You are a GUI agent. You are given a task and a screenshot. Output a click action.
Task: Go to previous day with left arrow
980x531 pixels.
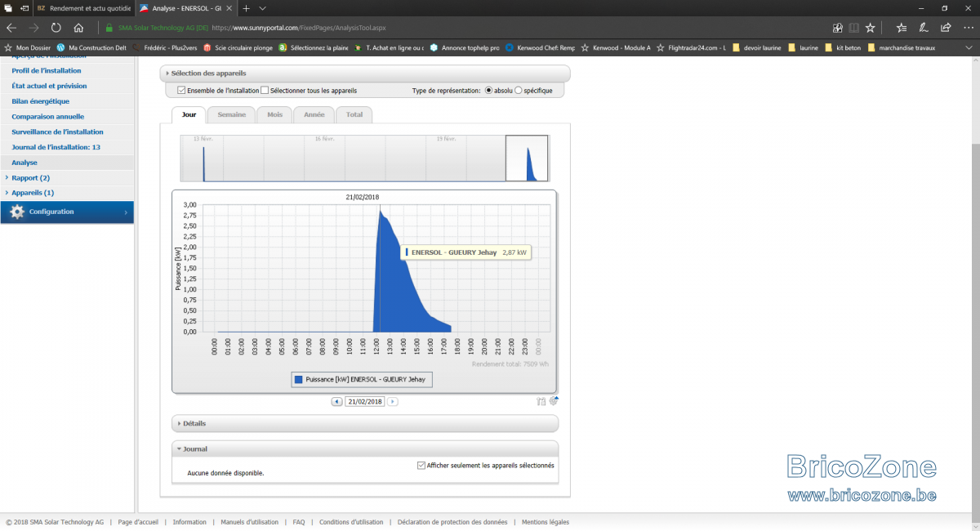click(x=336, y=402)
